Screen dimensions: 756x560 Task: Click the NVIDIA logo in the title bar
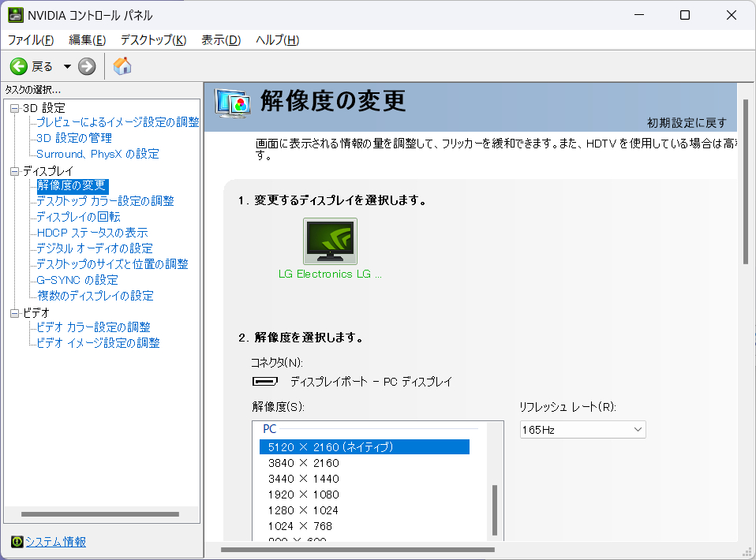point(17,14)
